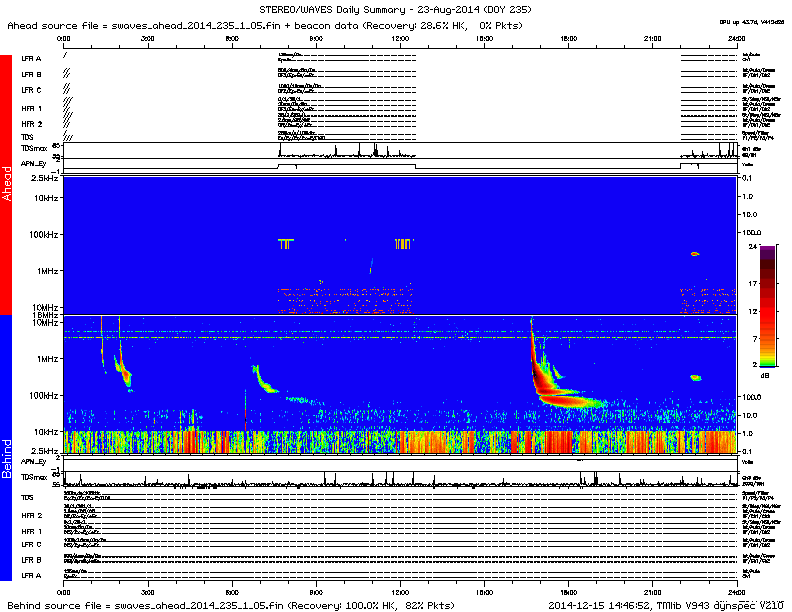The width and height of the screenshot is (792, 612).
Task: Select the LFR A label in Ahead panel
Action: coord(31,59)
